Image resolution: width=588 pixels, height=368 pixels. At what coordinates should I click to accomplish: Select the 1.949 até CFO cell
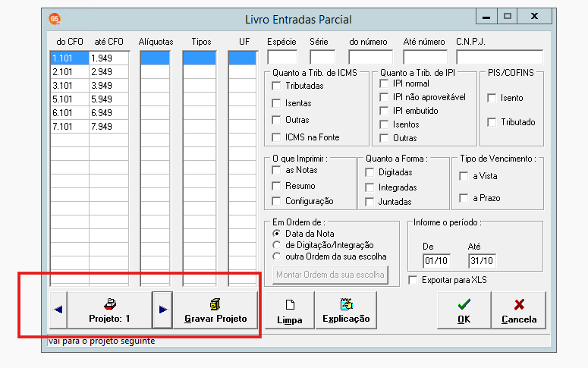click(108, 58)
